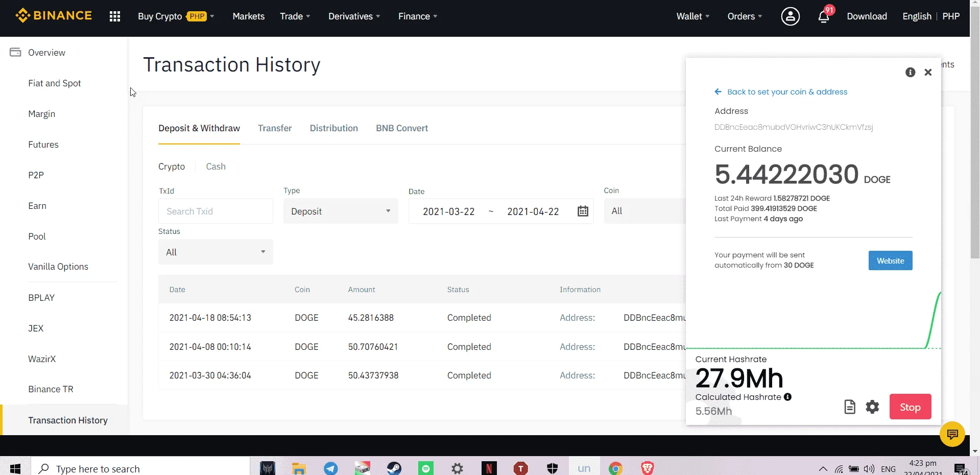Open the Windows Start menu

[x=15, y=468]
